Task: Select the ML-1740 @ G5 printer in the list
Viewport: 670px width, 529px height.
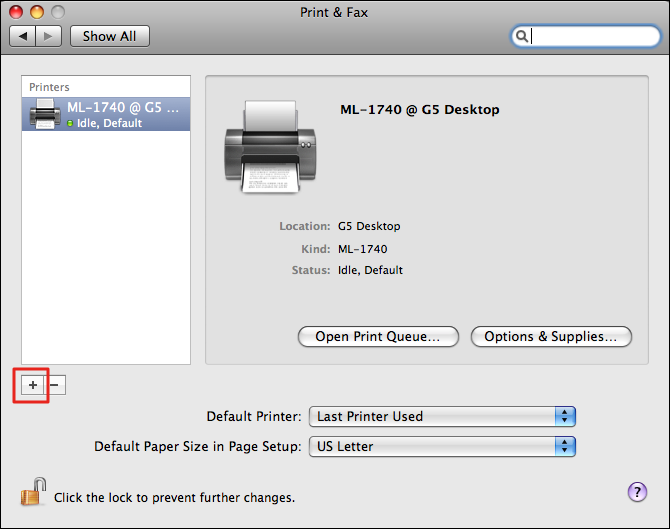Action: (106, 114)
